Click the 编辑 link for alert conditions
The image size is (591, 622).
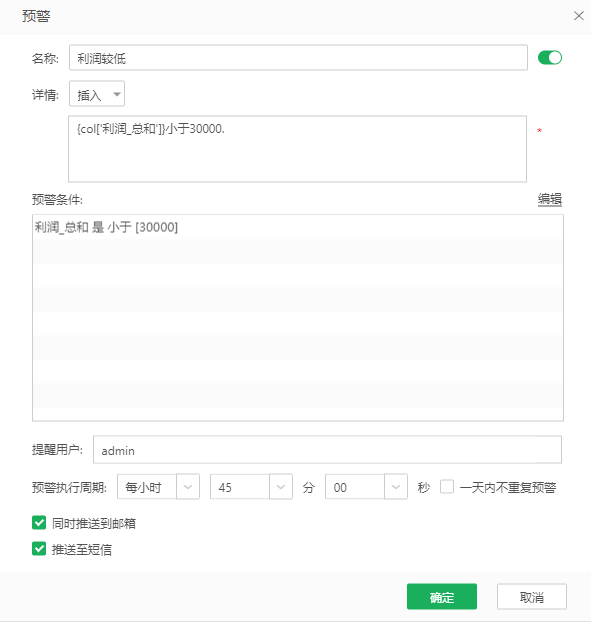click(x=550, y=199)
